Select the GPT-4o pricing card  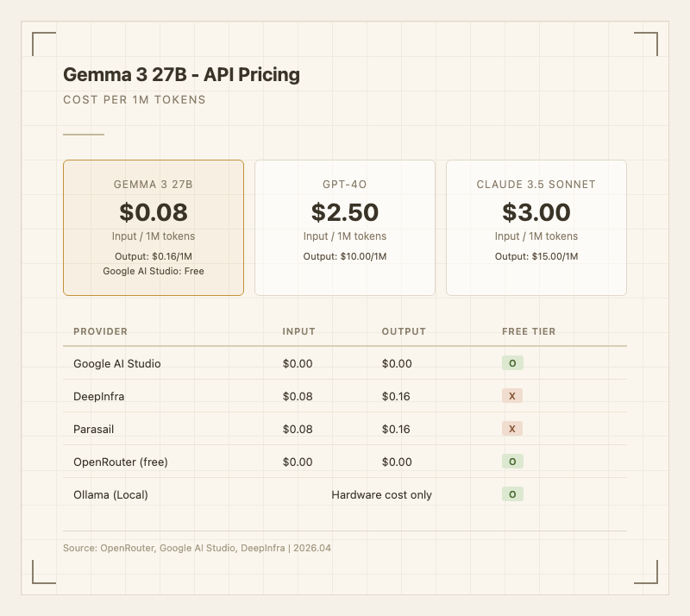coord(345,228)
